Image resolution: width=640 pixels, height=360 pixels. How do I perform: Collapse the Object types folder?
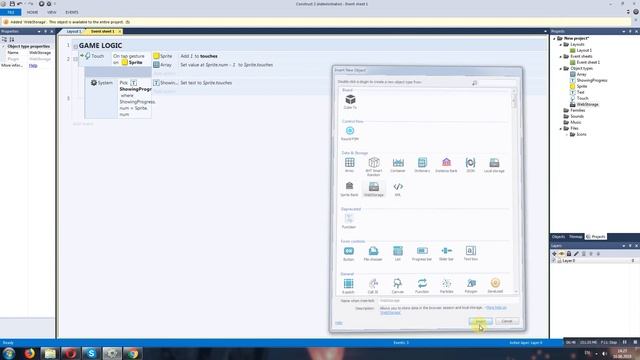tap(560, 69)
